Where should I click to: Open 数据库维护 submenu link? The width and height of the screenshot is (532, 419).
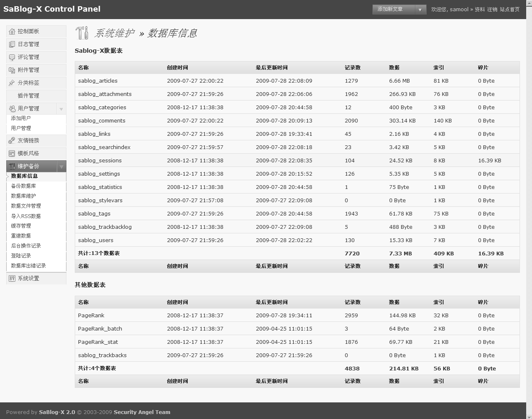23,196
